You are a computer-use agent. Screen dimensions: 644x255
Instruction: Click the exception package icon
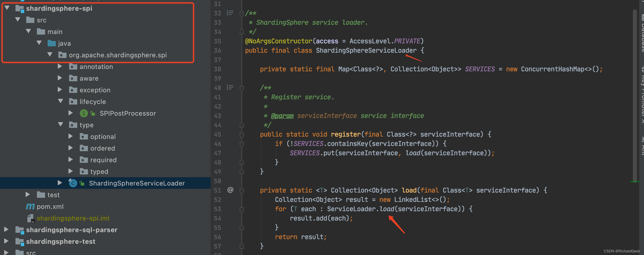73,90
